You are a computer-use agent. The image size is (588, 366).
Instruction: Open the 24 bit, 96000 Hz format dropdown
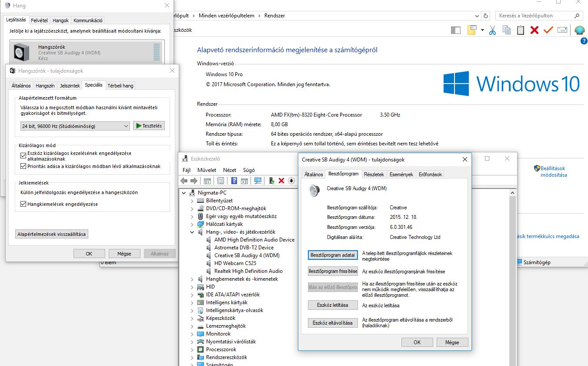(75, 126)
